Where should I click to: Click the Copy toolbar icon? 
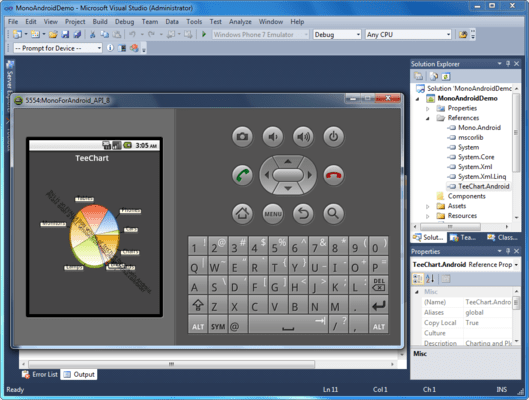105,34
